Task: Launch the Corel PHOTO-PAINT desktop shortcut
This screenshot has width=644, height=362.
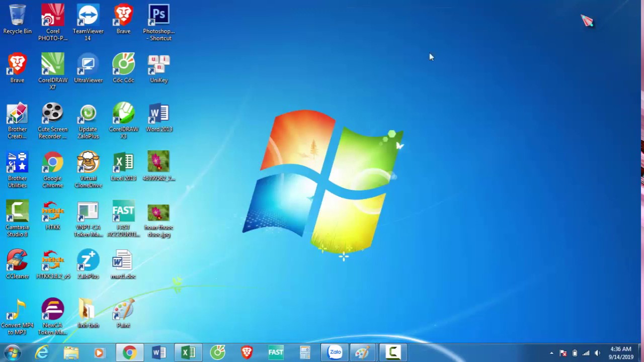Action: 53,22
